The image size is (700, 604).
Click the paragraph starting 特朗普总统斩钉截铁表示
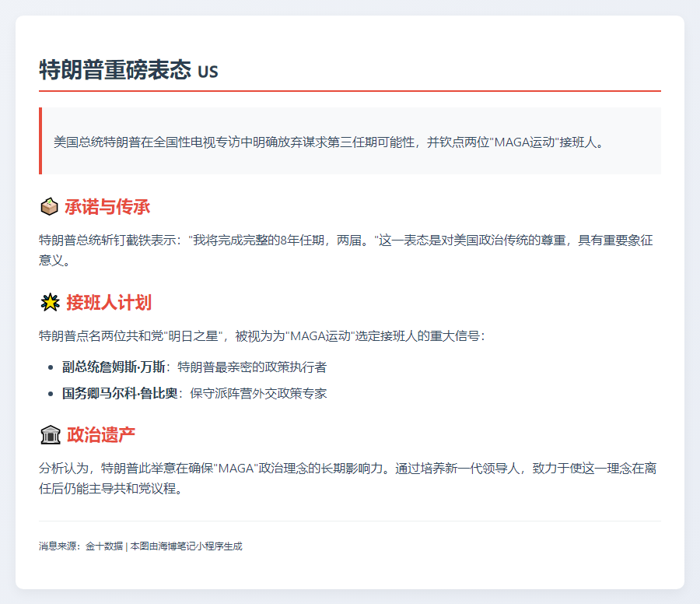click(346, 250)
